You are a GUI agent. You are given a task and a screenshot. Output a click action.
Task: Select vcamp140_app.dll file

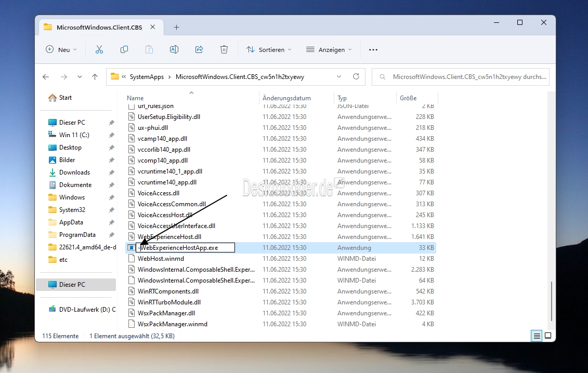coord(162,138)
